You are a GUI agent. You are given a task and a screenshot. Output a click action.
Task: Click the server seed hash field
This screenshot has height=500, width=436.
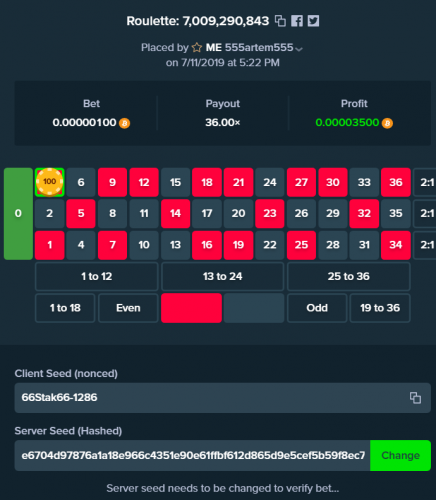pos(192,455)
